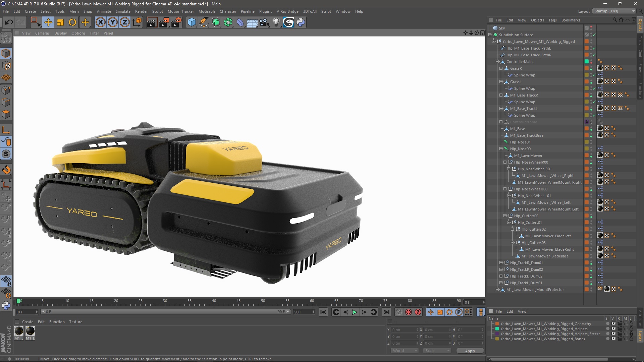
Task: Open the World coordinate dropdown
Action: click(405, 351)
